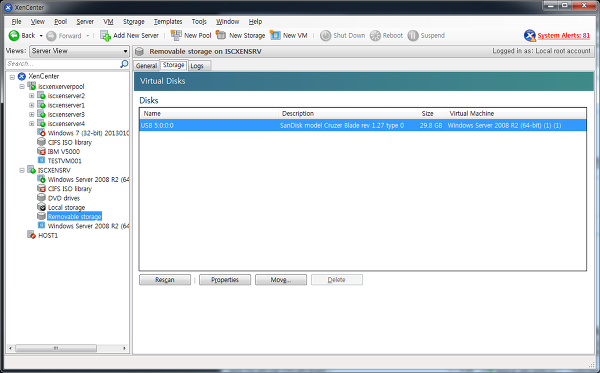The image size is (600, 373).
Task: Open the Templates menu
Action: point(168,22)
